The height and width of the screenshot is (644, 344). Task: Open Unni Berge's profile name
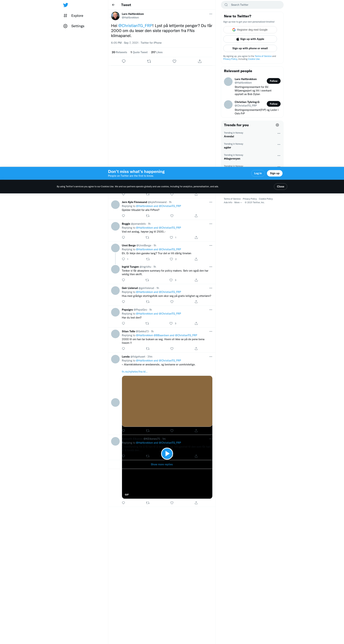coord(129,245)
